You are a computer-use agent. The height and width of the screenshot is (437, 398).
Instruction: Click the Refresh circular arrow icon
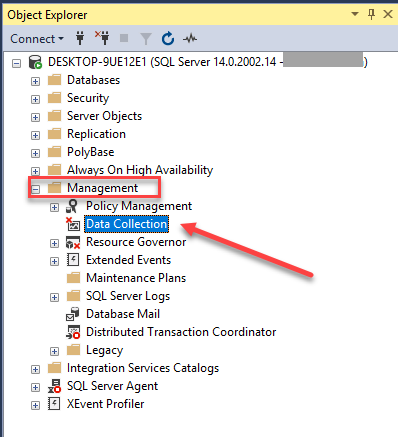[168, 38]
